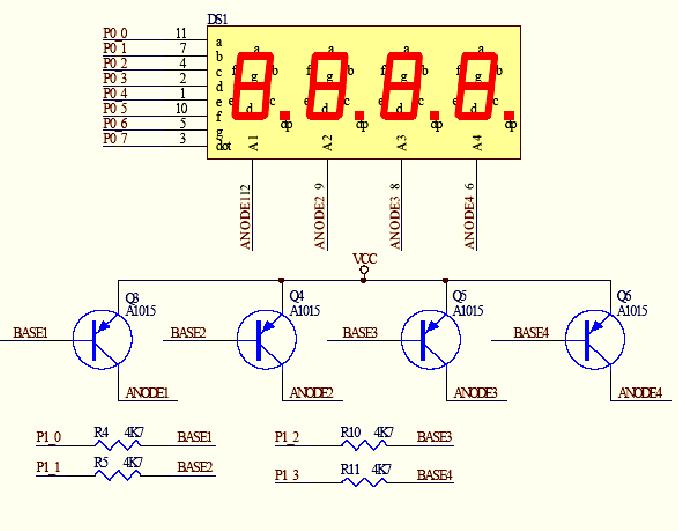The image size is (678, 531).
Task: Click the BASE2 label right of R5
Action: pyautogui.click(x=195, y=467)
